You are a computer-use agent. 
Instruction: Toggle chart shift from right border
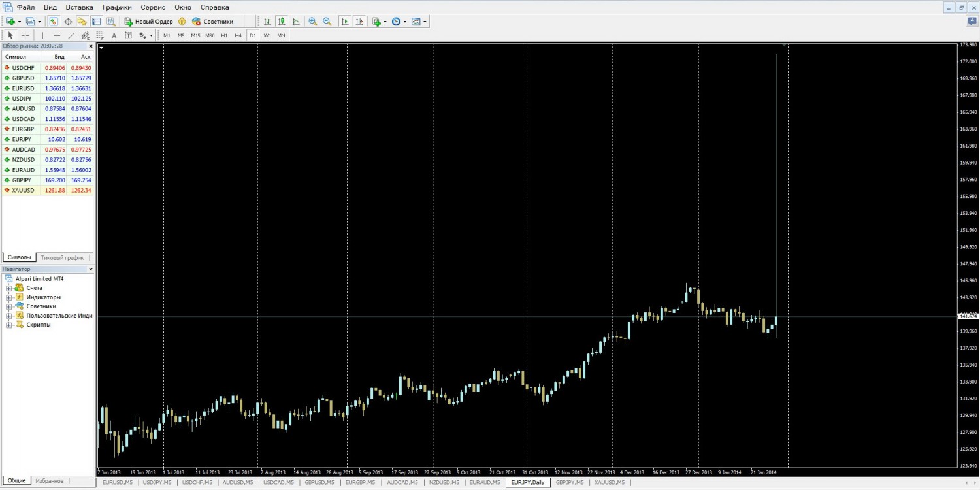pos(359,22)
